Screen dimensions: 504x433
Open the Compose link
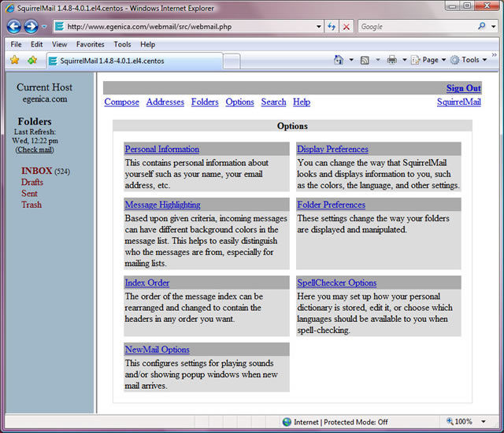point(121,102)
